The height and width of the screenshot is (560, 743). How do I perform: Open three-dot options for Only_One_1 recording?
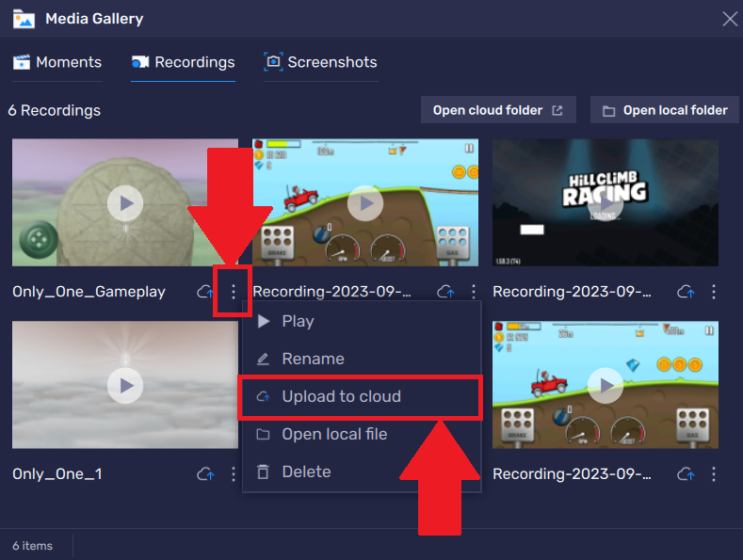pyautogui.click(x=234, y=474)
